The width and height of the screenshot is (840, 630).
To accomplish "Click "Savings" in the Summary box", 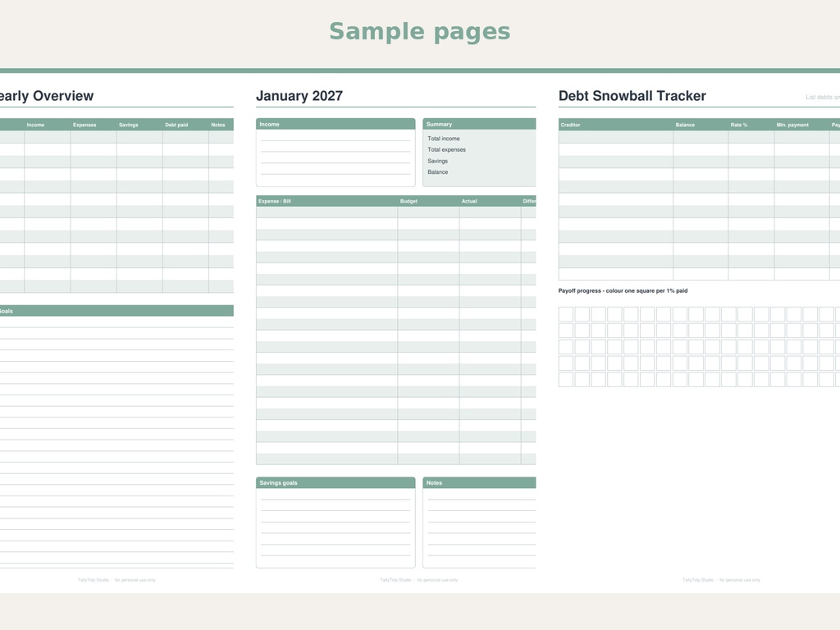I will 438,162.
